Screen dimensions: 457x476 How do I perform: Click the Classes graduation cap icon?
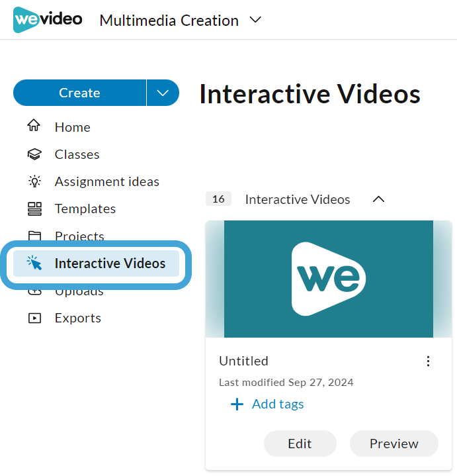click(x=34, y=154)
